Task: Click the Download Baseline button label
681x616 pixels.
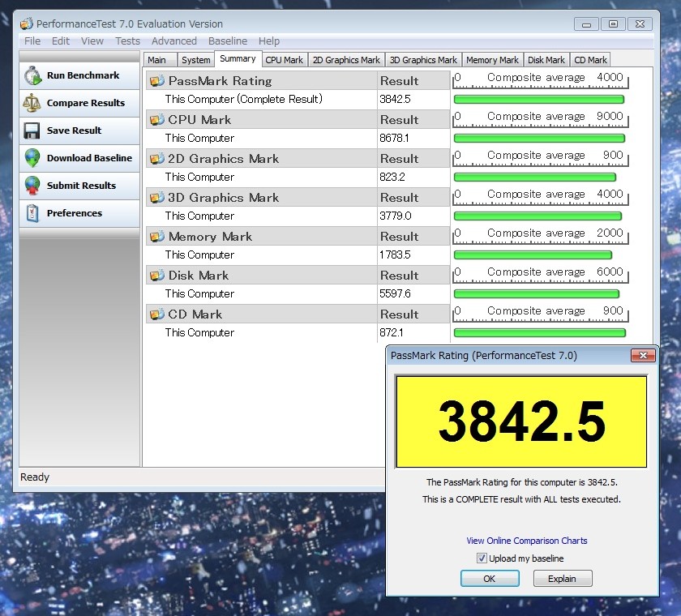Action: tap(89, 158)
